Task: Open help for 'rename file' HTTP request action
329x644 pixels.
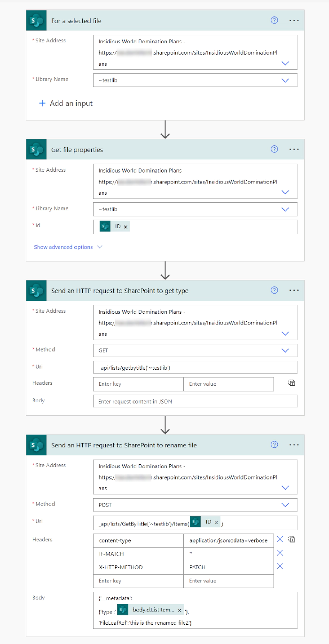Action: pos(274,445)
